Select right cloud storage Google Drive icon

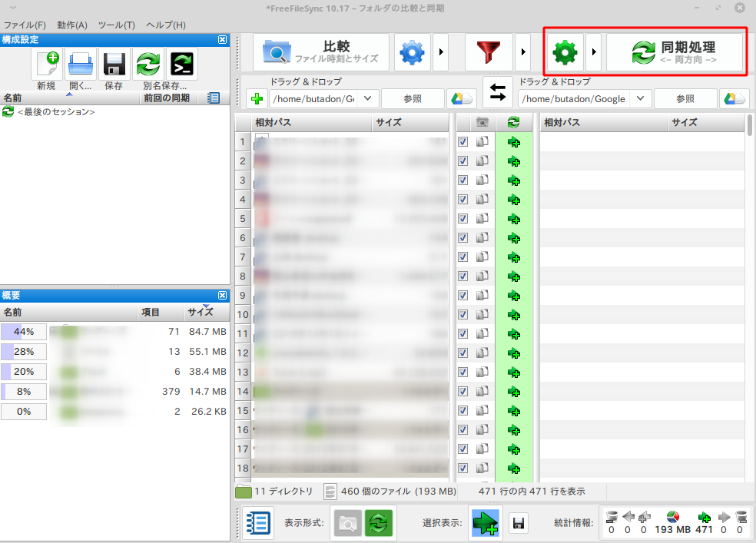[734, 99]
